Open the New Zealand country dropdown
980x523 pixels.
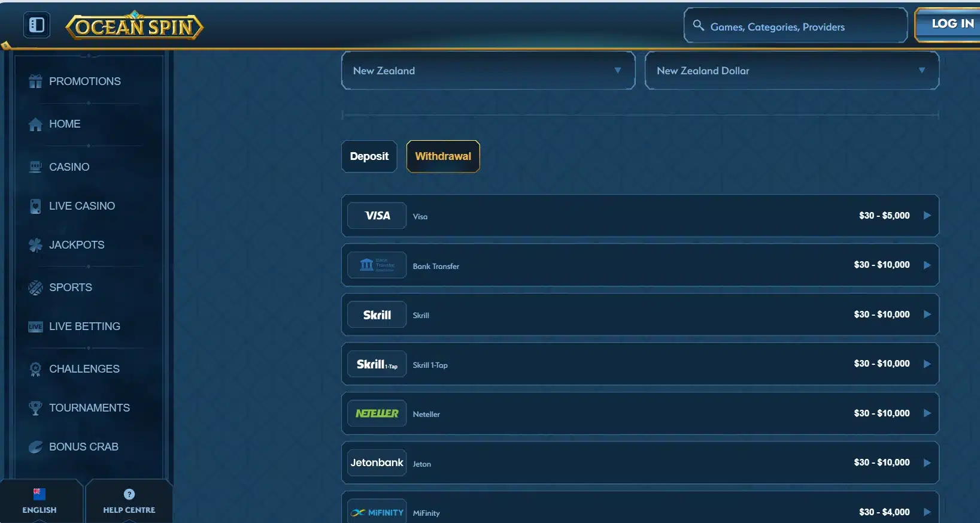click(488, 71)
